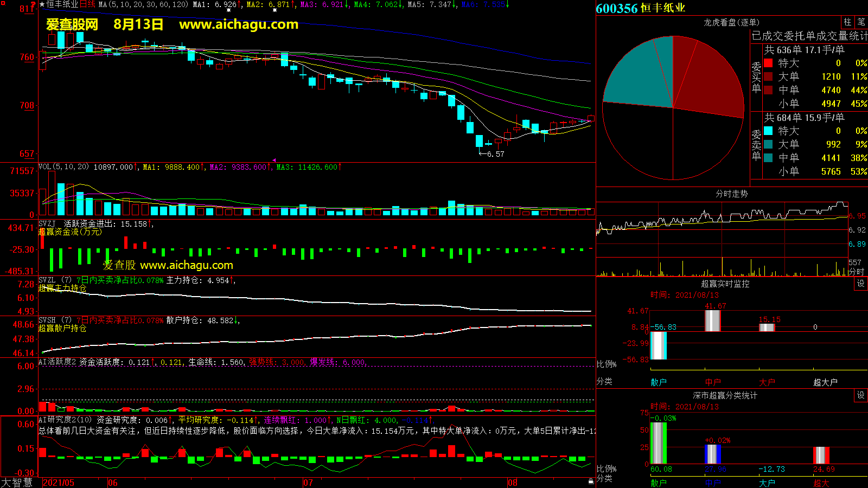
Task: Click the VOL(5,10,20) indicator name
Action: point(63,167)
